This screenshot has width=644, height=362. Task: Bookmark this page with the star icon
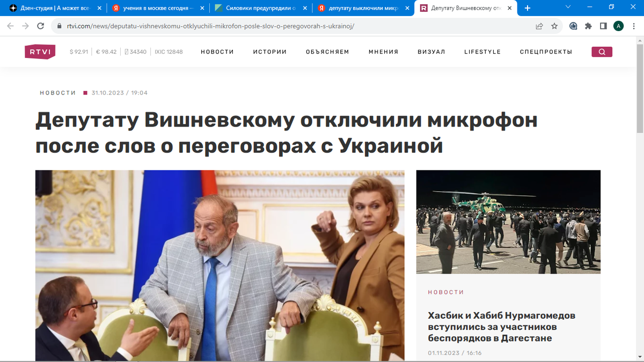tap(554, 26)
